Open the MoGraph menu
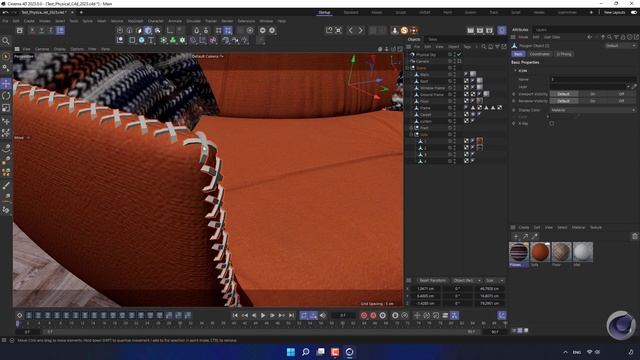Image resolution: width=640 pixels, height=360 pixels. pos(135,21)
